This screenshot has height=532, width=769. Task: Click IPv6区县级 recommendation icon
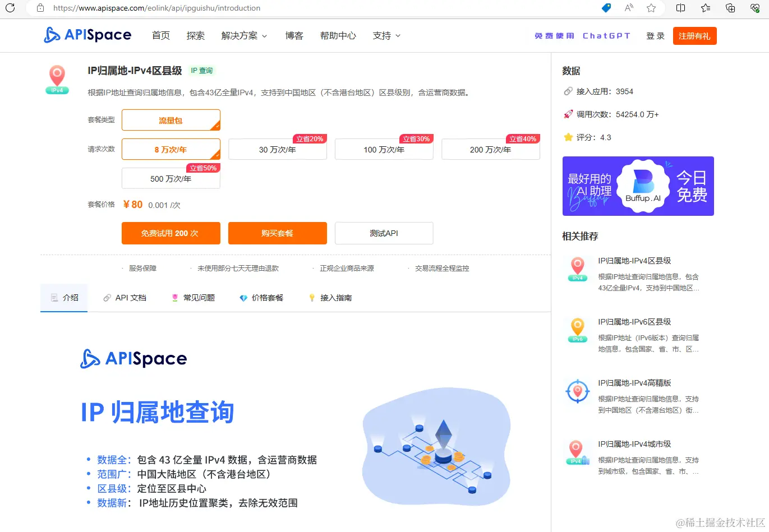pyautogui.click(x=577, y=330)
